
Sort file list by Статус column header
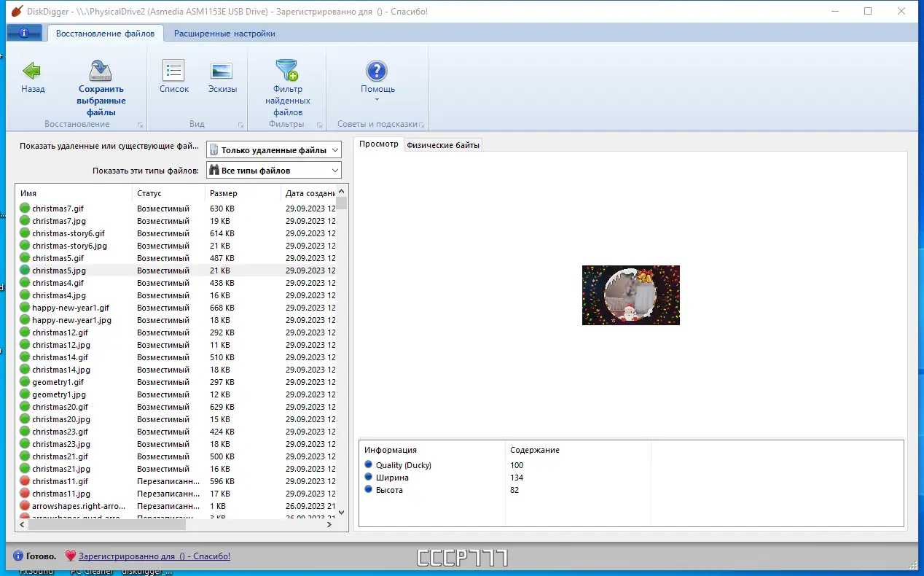click(x=168, y=193)
